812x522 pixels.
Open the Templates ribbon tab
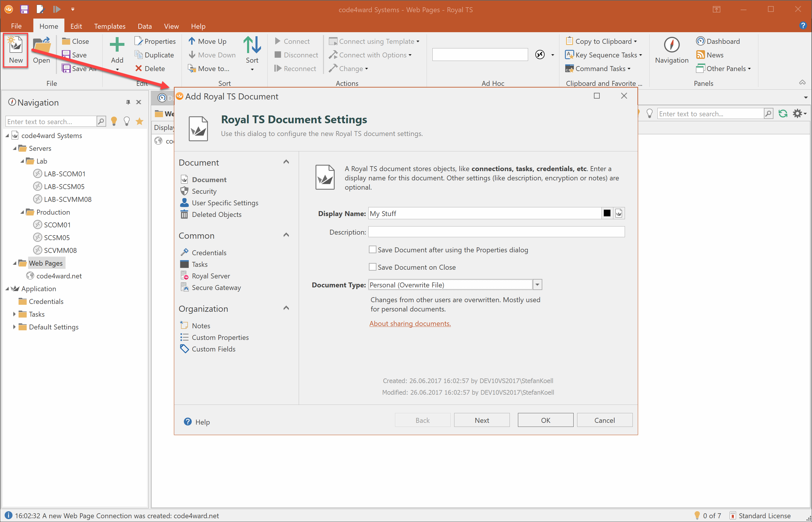[x=109, y=26]
